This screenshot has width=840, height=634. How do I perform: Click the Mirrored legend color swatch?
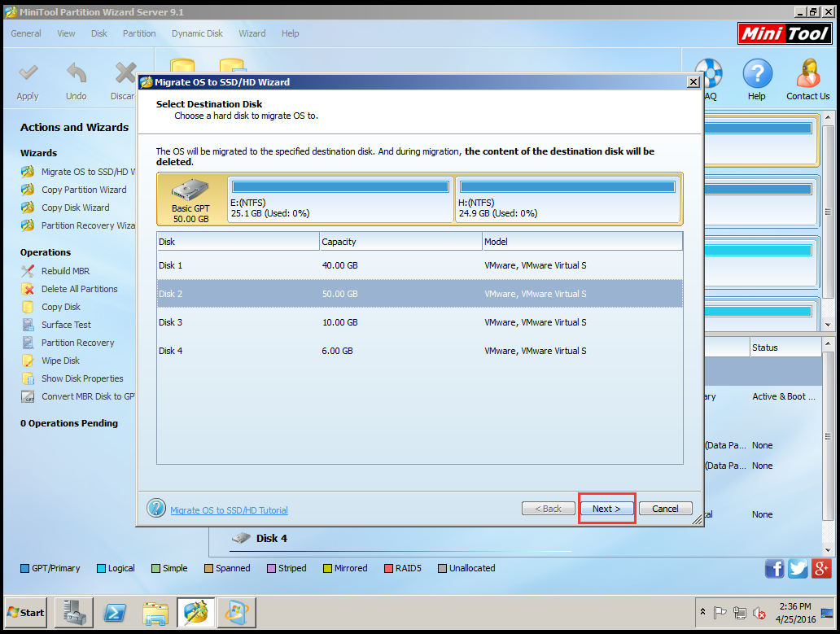(x=327, y=569)
